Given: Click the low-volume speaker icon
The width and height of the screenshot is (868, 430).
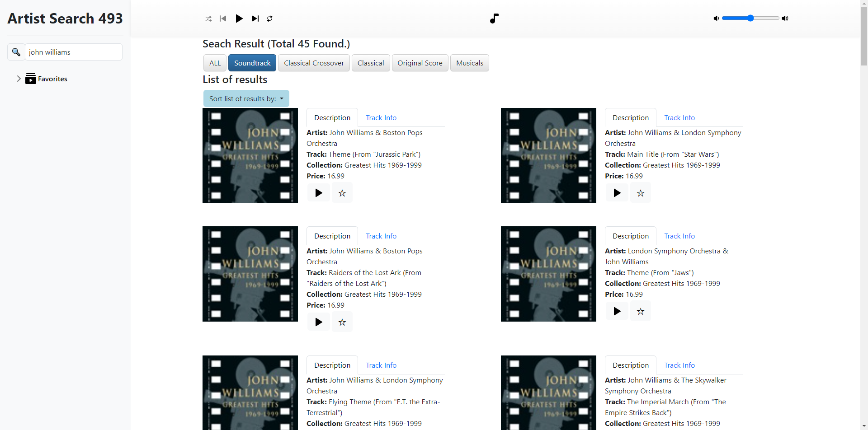Looking at the screenshot, I should [716, 19].
